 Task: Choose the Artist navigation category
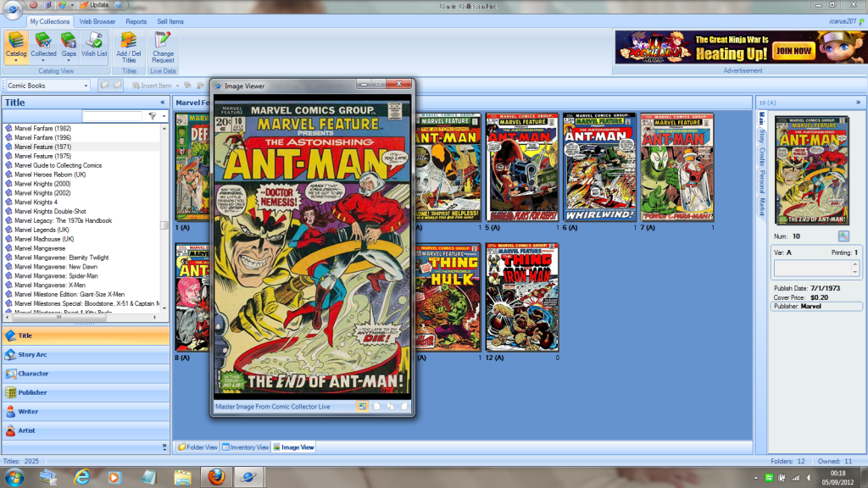86,430
